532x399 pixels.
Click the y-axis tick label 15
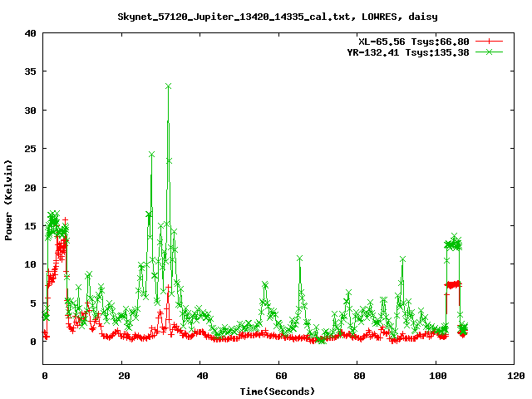[x=30, y=225]
